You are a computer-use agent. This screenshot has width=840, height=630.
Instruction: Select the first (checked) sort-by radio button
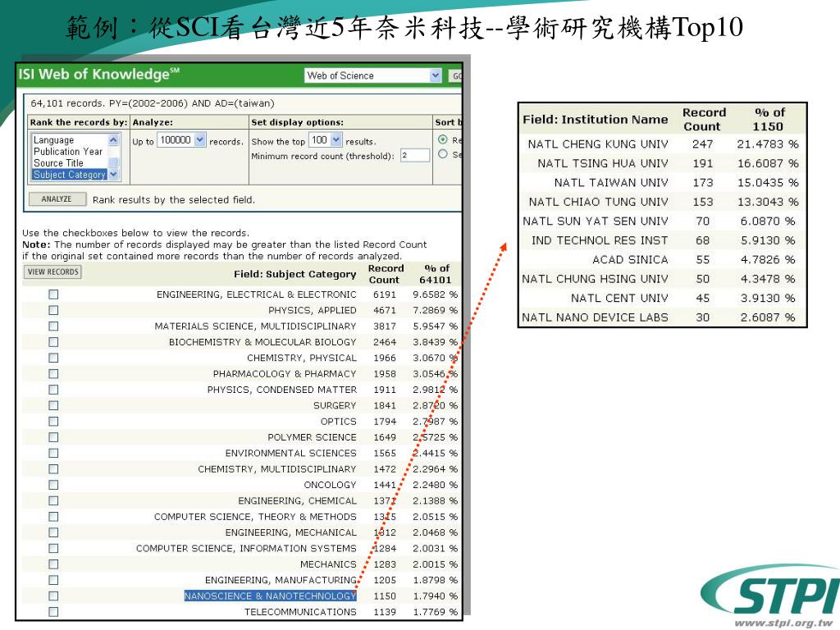443,139
